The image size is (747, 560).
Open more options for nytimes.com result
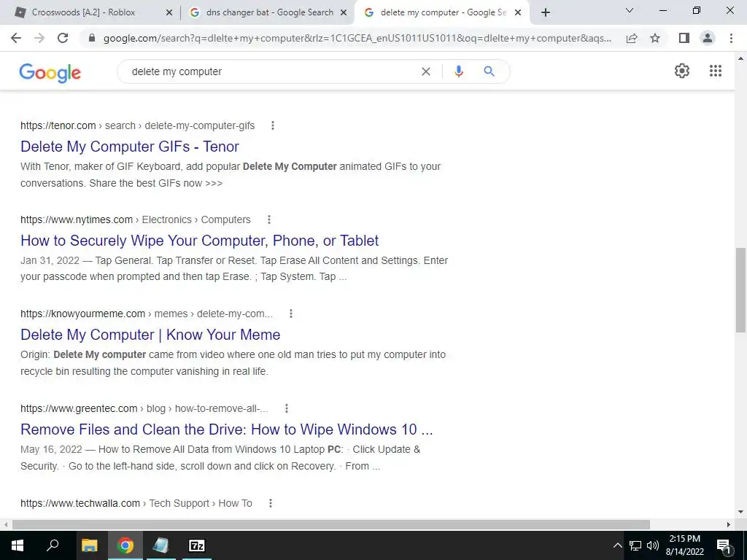coord(268,219)
